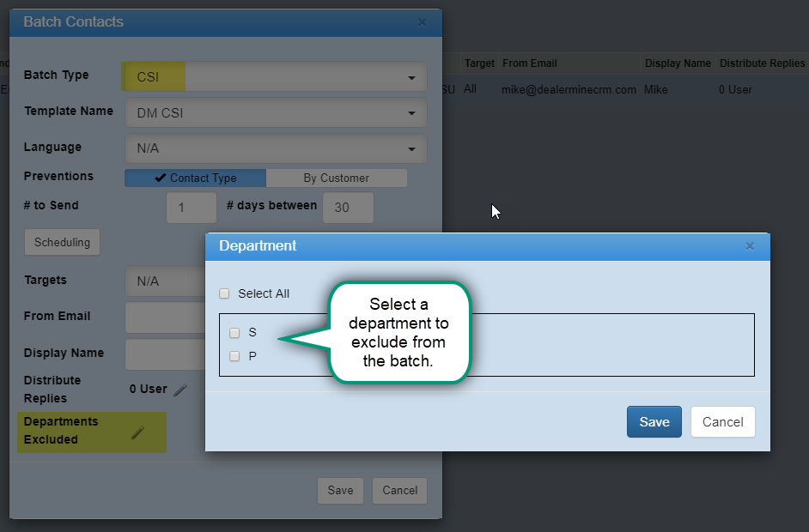This screenshot has width=809, height=532.
Task: Click the # days between field
Action: [348, 207]
